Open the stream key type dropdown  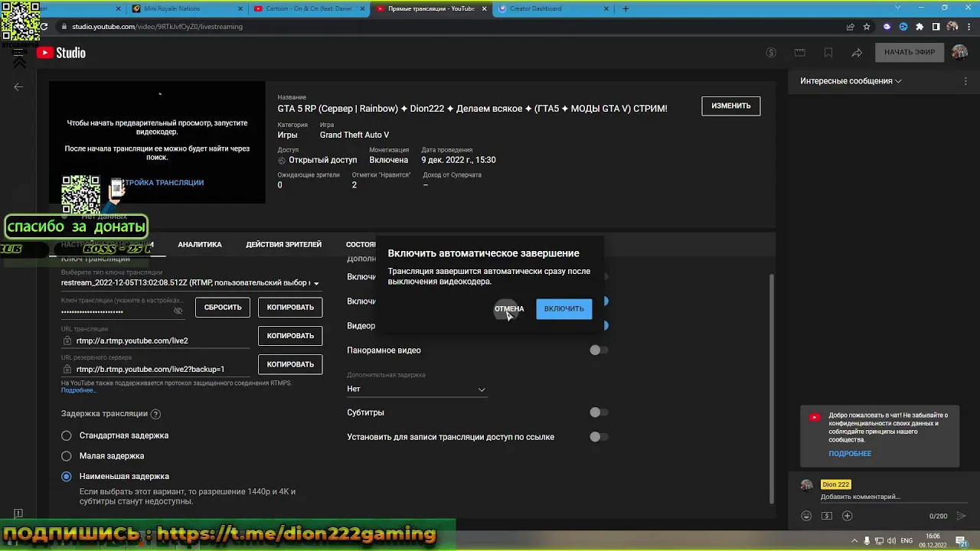[191, 282]
